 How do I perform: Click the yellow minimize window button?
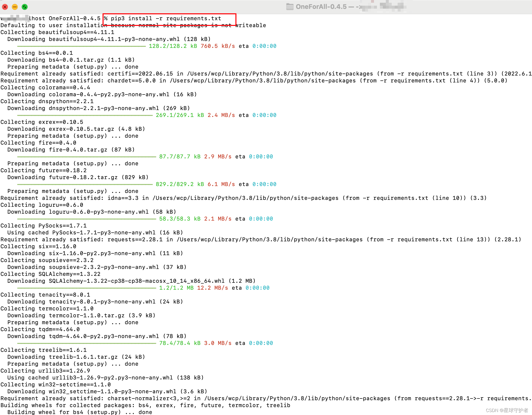(15, 7)
